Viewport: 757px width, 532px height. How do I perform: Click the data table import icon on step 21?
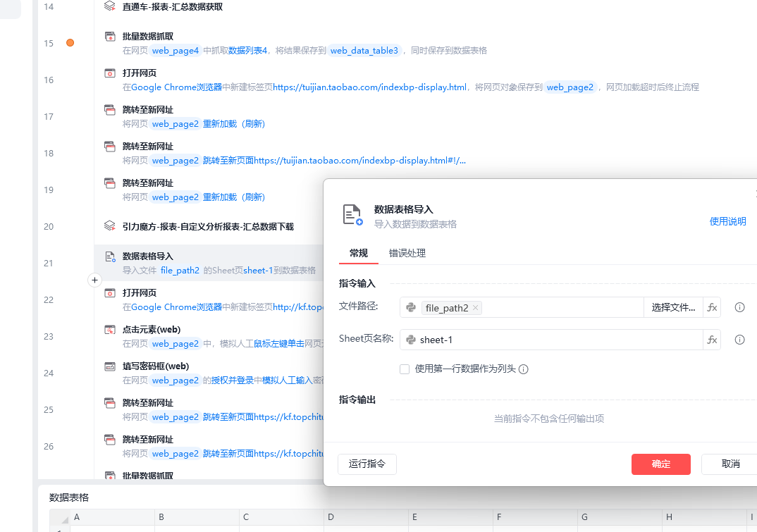tap(110, 256)
